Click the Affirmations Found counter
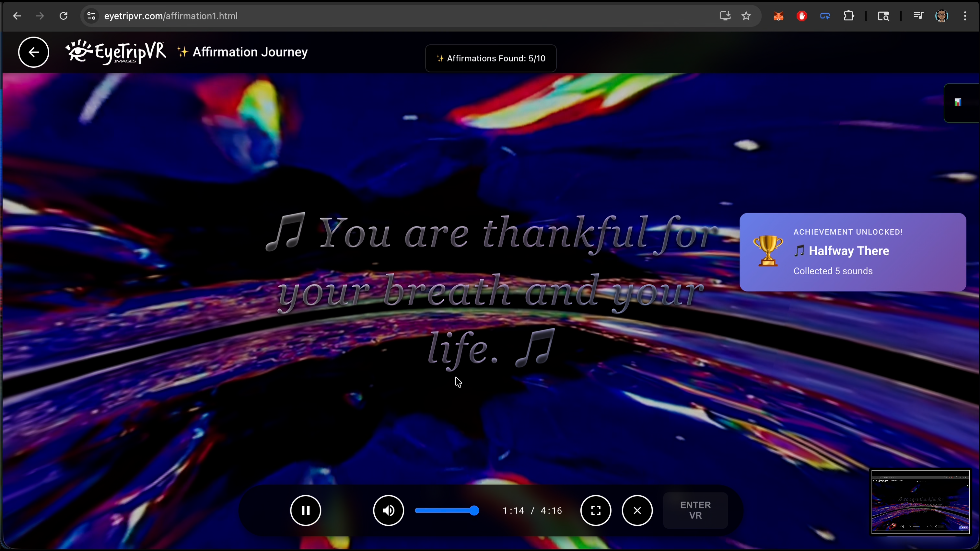This screenshot has width=980, height=551. (491, 59)
